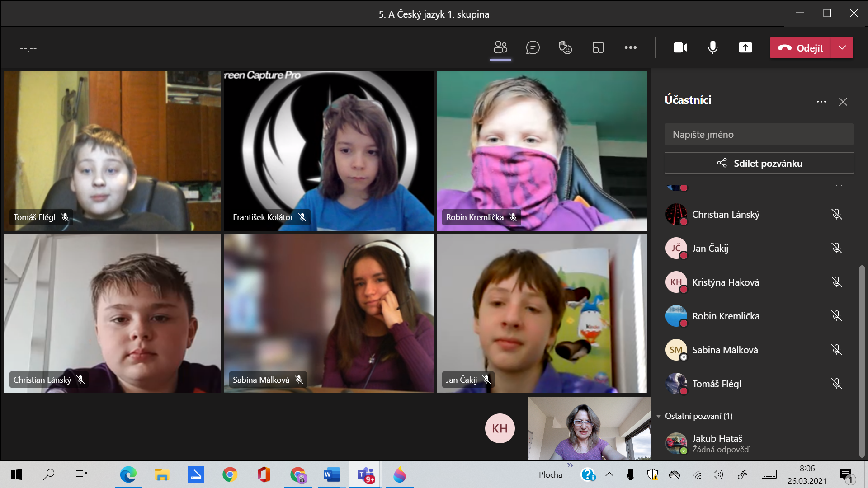
Task: Click the Napište jméno search field
Action: click(x=759, y=135)
